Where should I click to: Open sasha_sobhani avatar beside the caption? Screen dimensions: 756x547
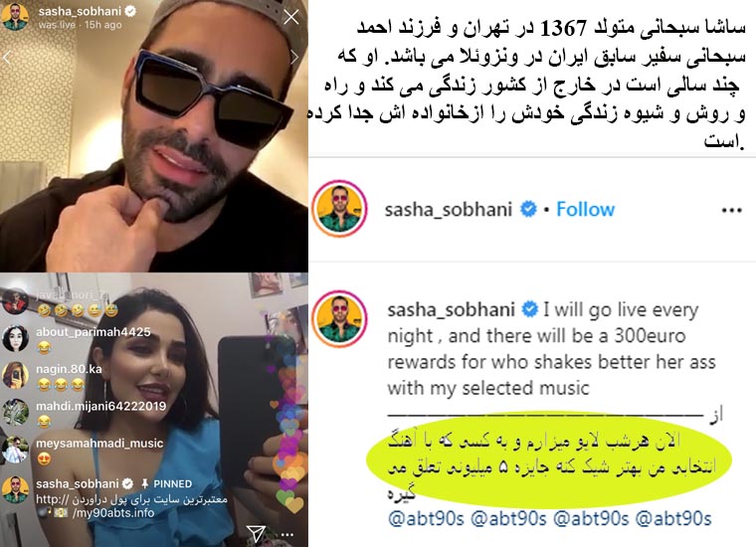339,318
